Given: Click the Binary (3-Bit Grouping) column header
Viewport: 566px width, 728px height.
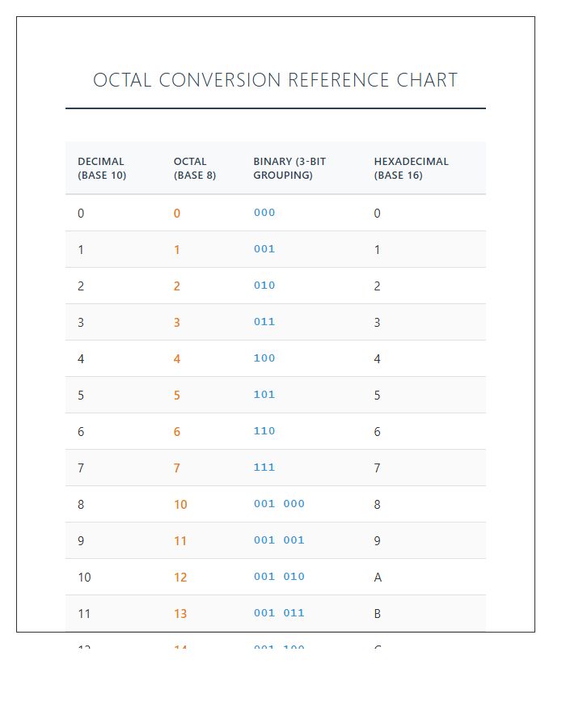Looking at the screenshot, I should point(289,168).
